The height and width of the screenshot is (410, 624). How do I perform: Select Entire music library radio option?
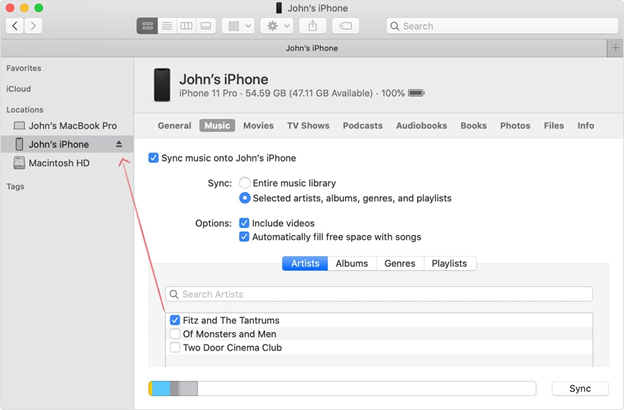pyautogui.click(x=245, y=183)
